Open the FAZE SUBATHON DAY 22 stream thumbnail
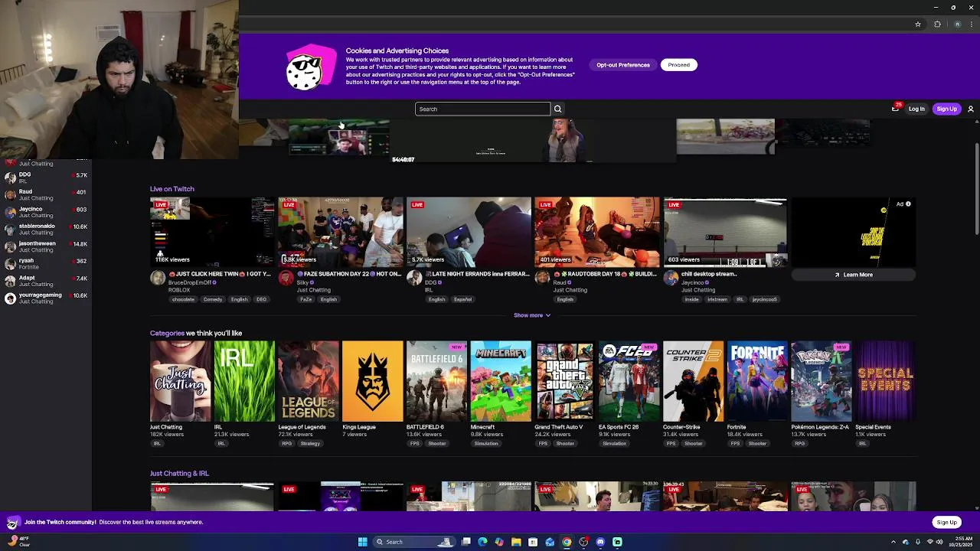Screen dimensions: 980x551 (341, 232)
